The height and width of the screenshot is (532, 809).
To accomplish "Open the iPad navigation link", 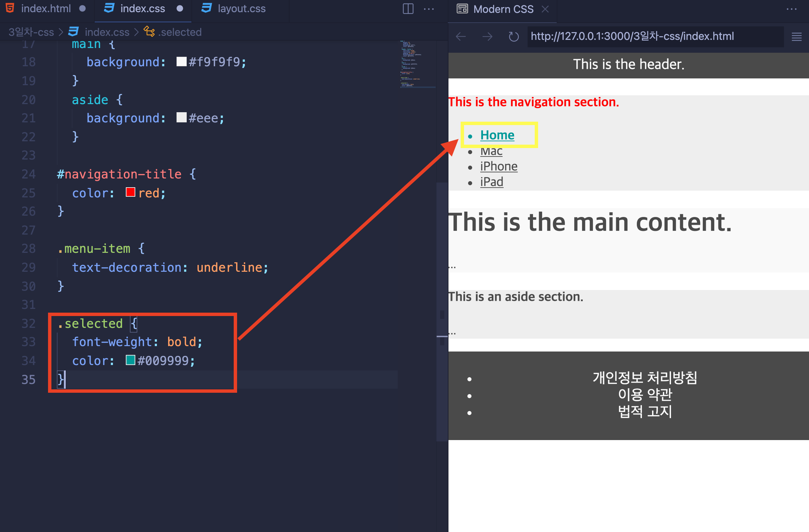I will [491, 182].
